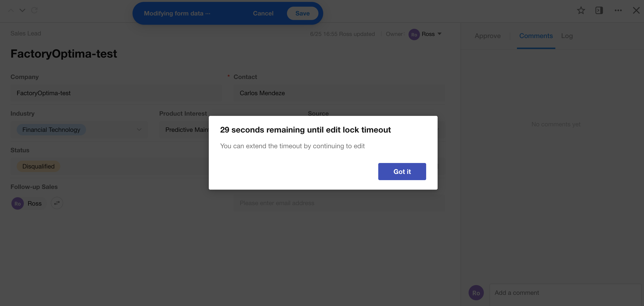Click the Add a comment field
The height and width of the screenshot is (306, 644).
pos(565,292)
